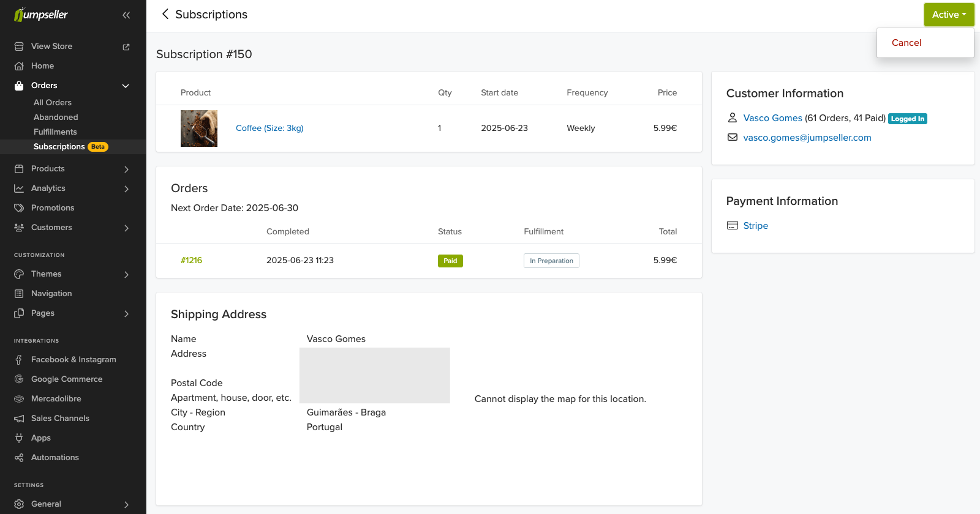Open the Active status dropdown
Viewport: 980px width, 514px height.
tap(949, 15)
